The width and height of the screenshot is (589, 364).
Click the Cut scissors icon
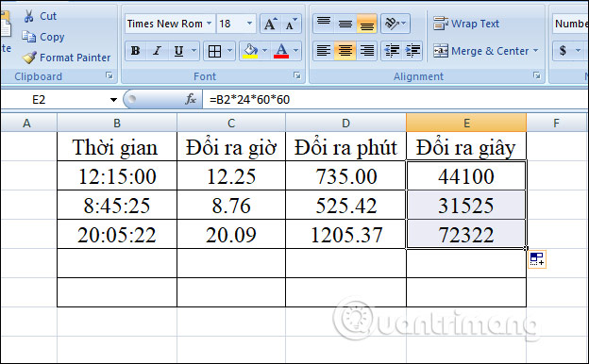(x=28, y=16)
